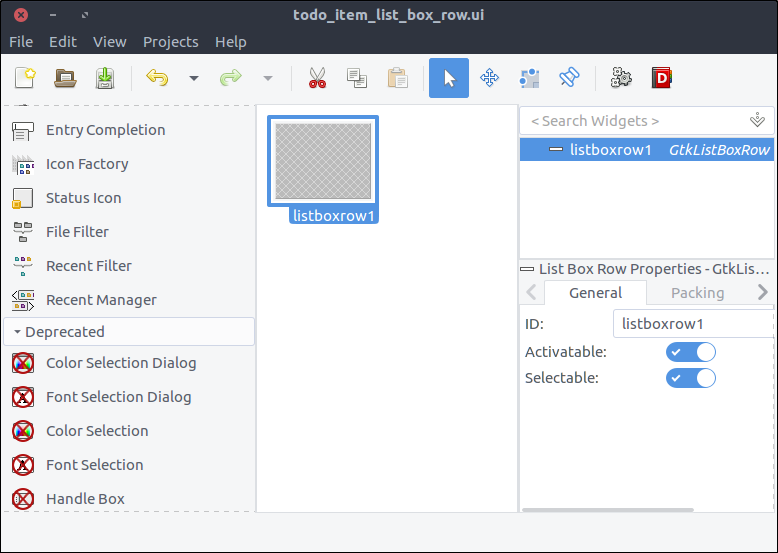Screen dimensions: 778x553
Task: Open the Devhelp reference icon
Action: pyautogui.click(x=661, y=78)
